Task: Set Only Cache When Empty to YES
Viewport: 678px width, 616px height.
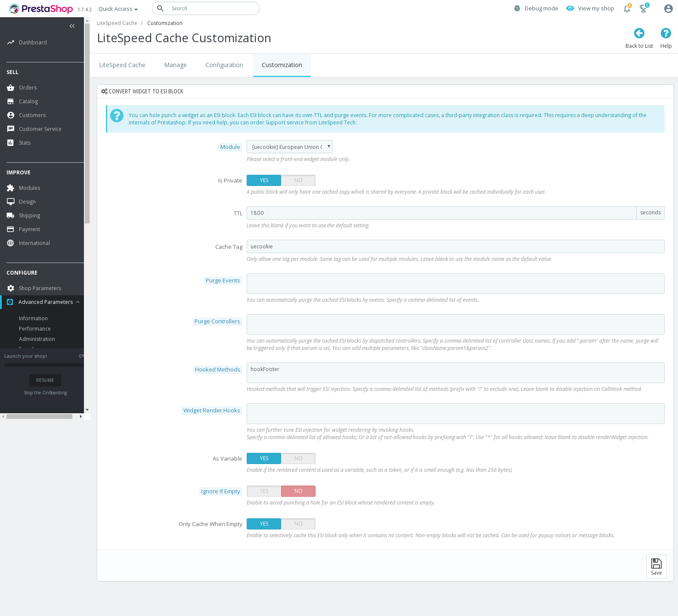Action: [264, 524]
